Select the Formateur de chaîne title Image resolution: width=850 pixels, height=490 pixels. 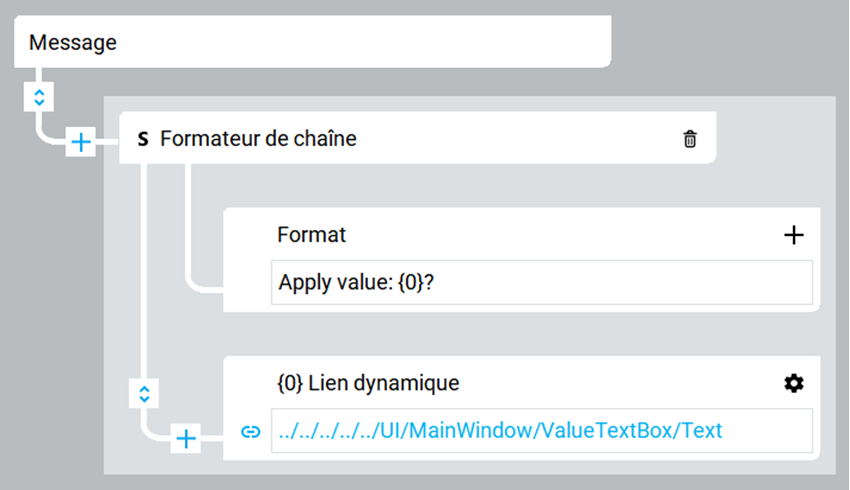click(x=258, y=140)
